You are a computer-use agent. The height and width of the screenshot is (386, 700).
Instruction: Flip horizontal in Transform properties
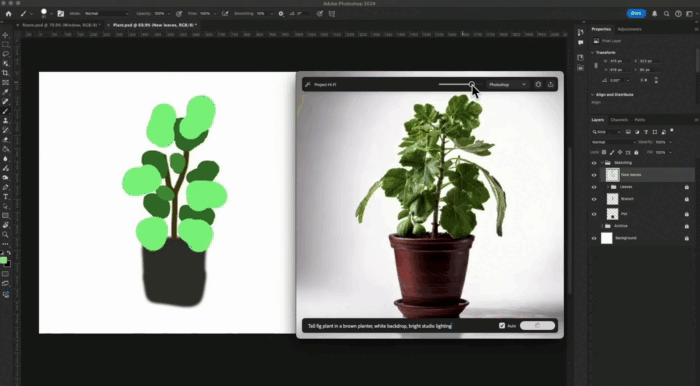644,80
